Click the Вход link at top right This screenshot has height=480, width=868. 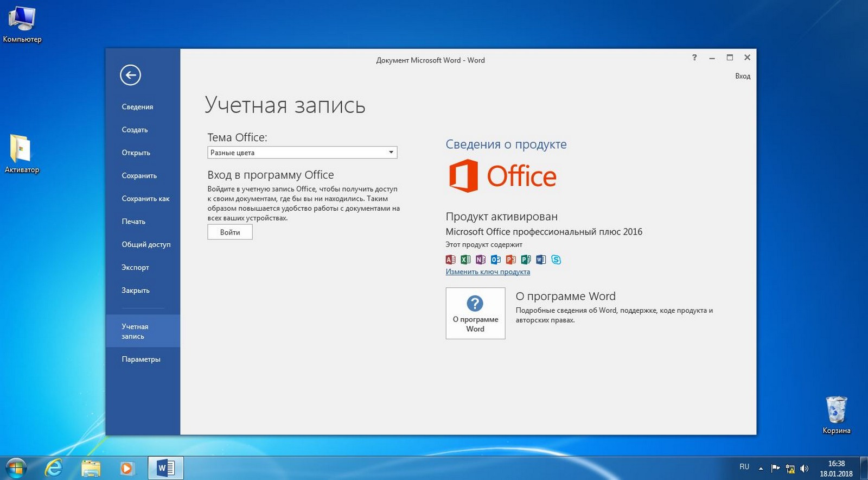tap(743, 76)
